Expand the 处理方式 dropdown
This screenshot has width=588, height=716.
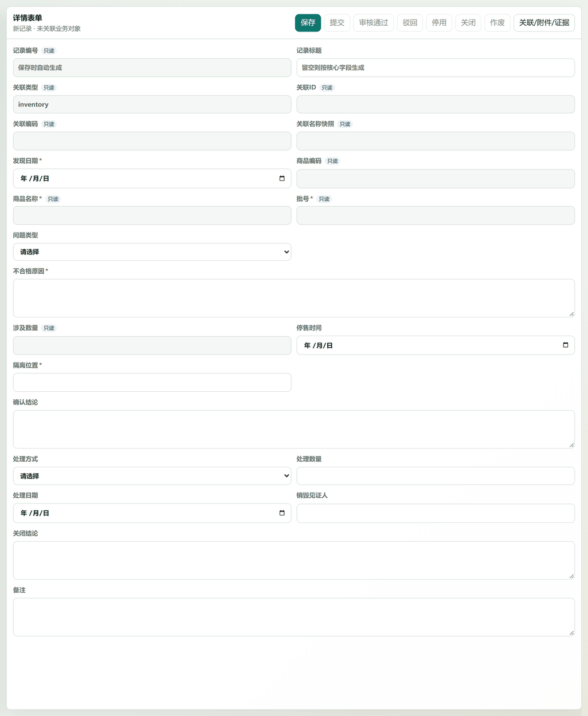point(152,476)
